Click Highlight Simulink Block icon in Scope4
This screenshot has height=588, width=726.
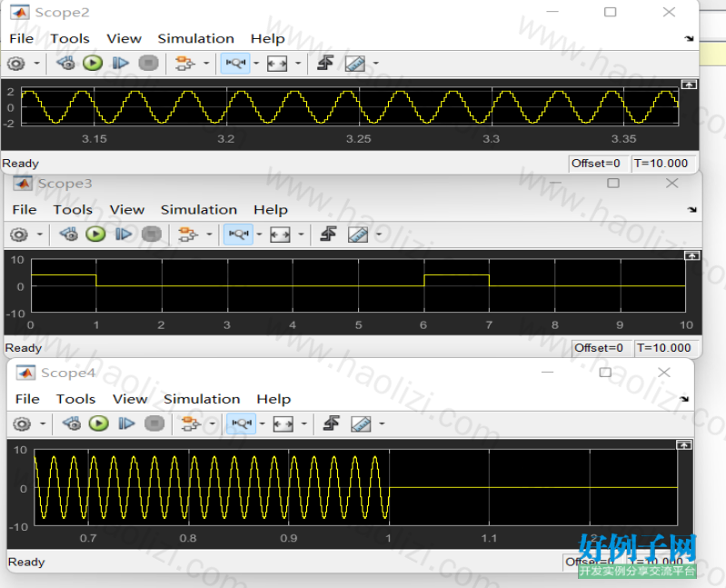[191, 424]
